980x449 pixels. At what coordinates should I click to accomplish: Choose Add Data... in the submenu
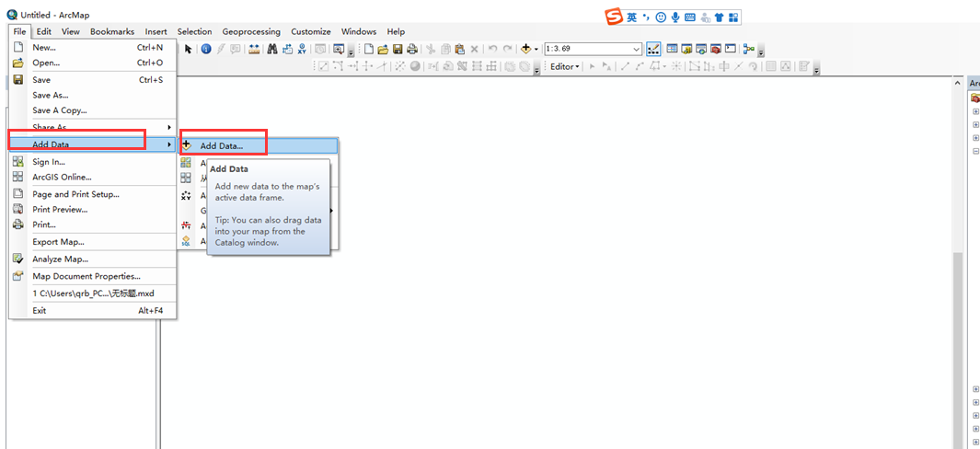click(259, 145)
